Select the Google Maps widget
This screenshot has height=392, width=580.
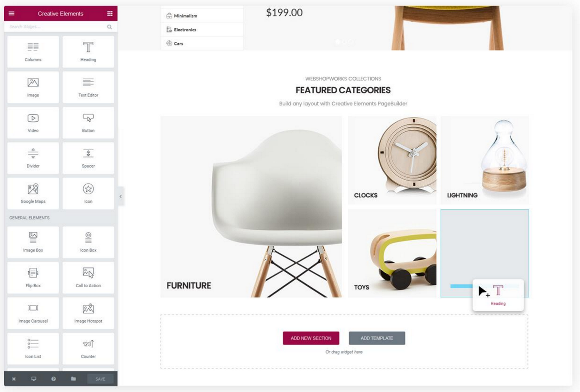[33, 193]
